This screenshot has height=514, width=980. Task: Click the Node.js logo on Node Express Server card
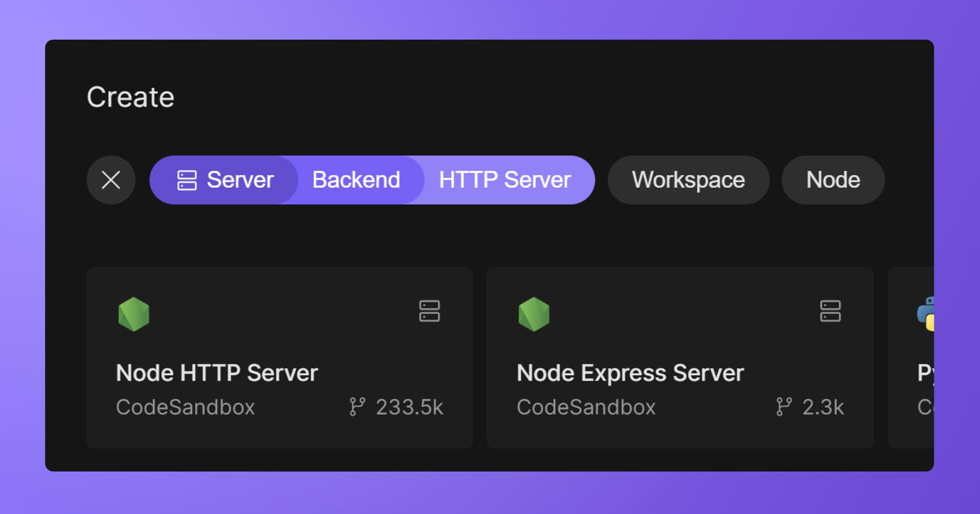(535, 314)
